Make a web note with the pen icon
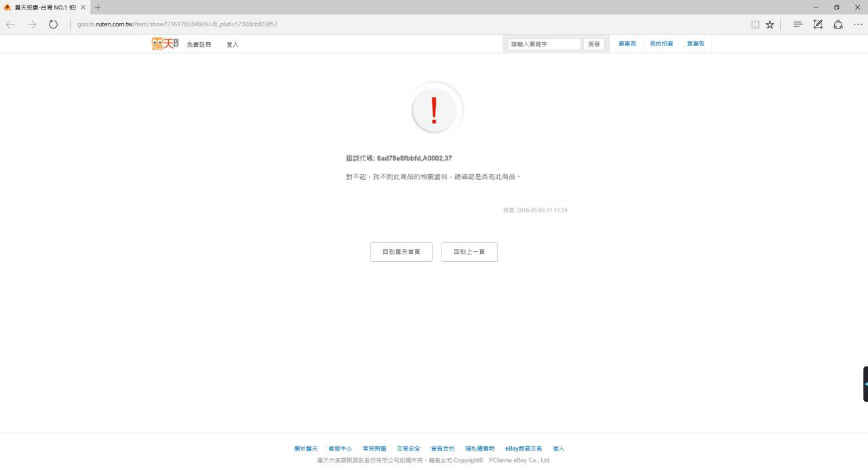This screenshot has height=475, width=868. coord(818,24)
